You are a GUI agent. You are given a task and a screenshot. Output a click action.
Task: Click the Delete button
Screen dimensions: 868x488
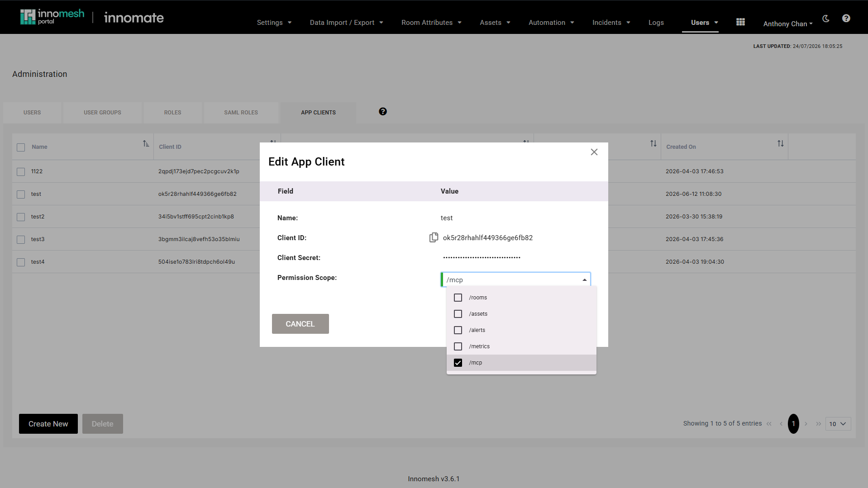(x=103, y=424)
